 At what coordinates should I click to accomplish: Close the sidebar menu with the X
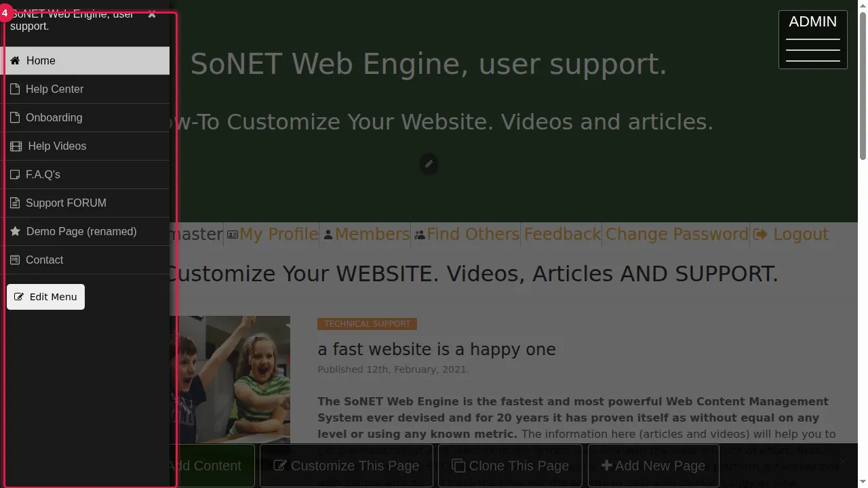[152, 14]
